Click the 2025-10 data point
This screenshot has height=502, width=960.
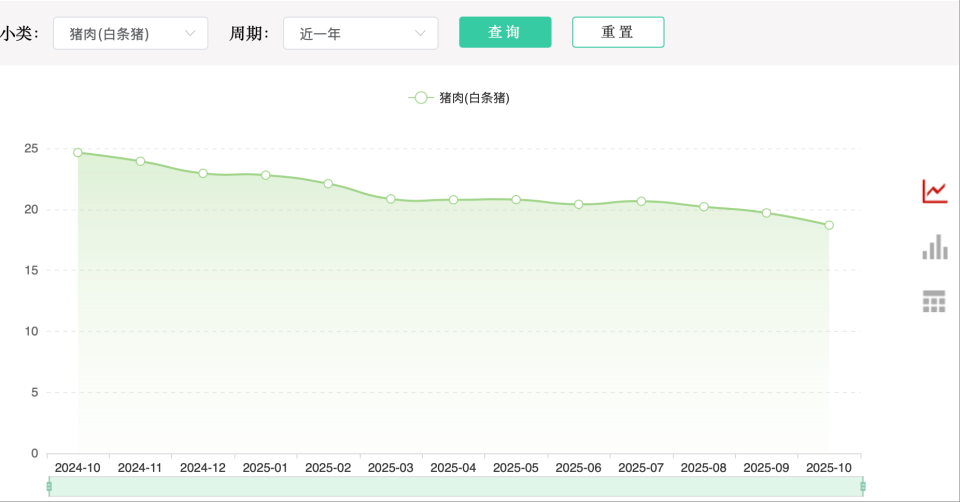829,225
